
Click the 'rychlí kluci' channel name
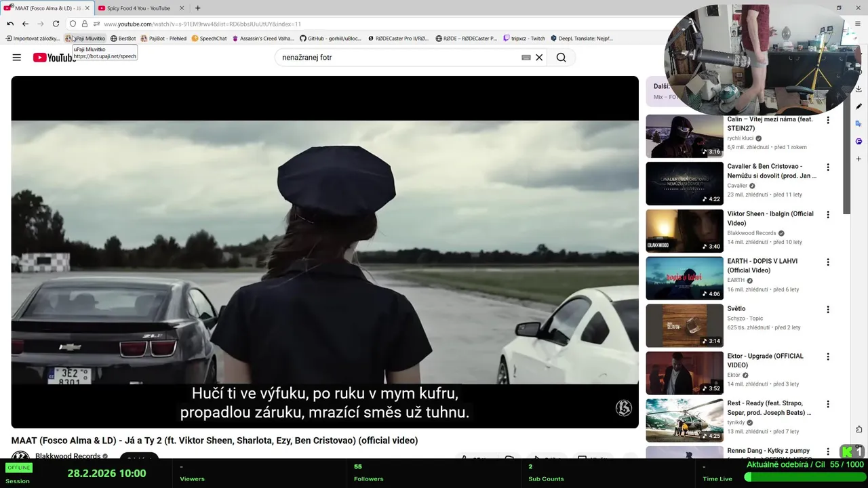[740, 138]
